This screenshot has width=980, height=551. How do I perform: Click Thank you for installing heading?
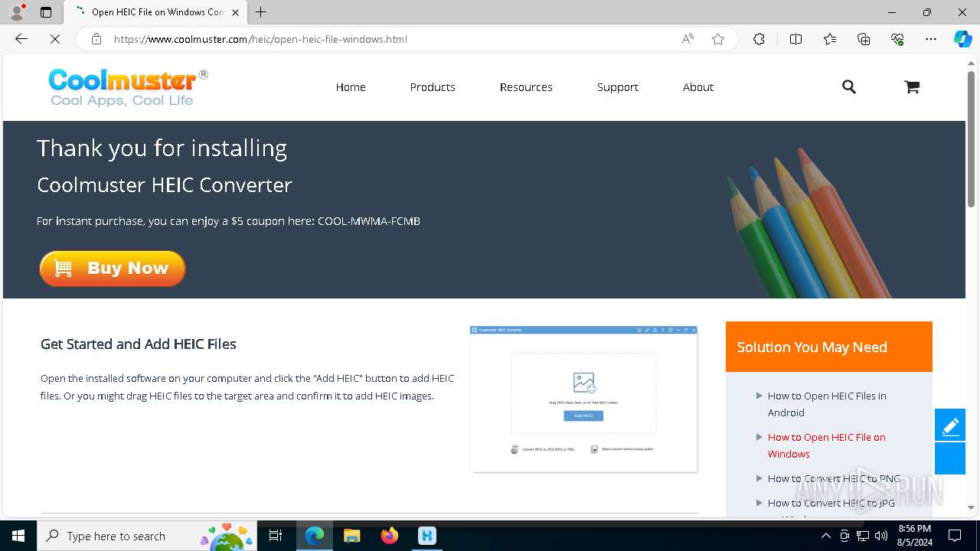click(x=162, y=148)
